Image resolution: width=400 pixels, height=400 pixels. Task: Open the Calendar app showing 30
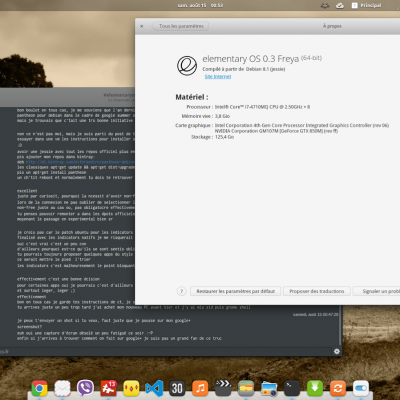(x=177, y=388)
